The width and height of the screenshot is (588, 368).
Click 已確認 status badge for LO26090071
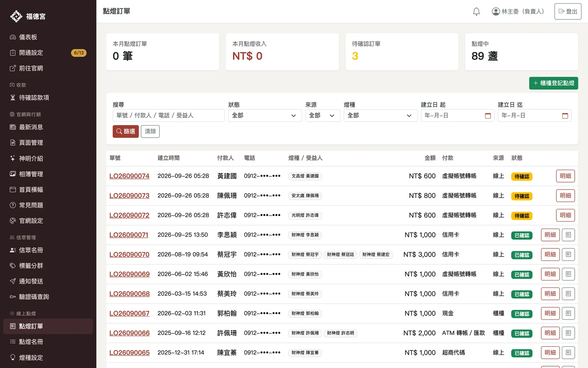click(x=521, y=236)
